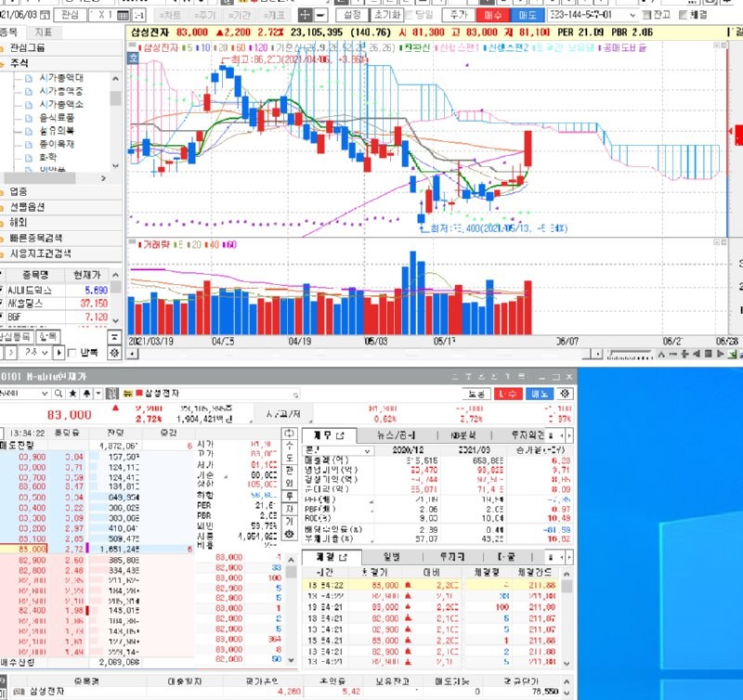Click the favorites star icon in 현재가 window
The image size is (743, 700).
click(73, 394)
